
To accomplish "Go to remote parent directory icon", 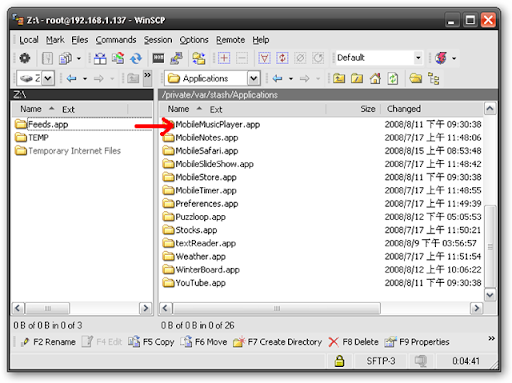I will tap(339, 79).
